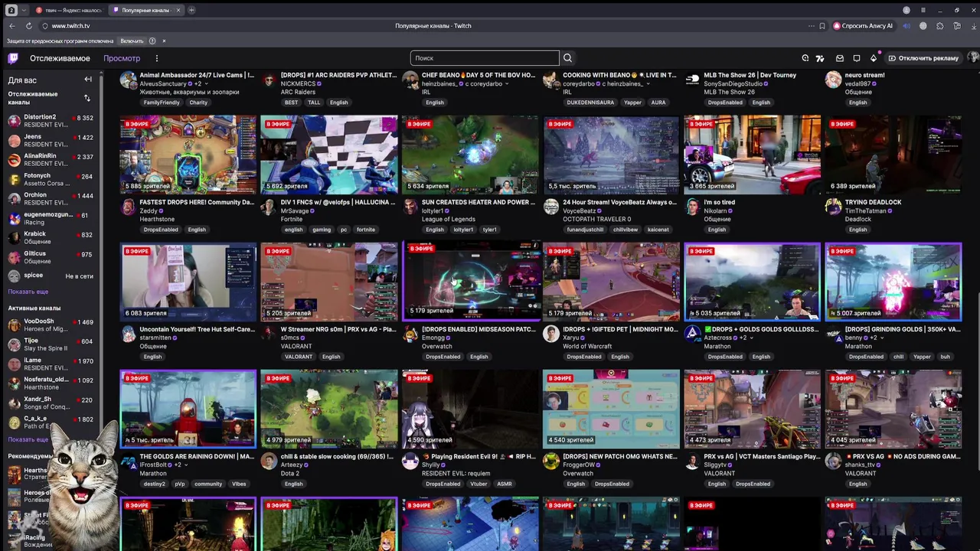Open AlinaRinRin channel in sidebar

[x=50, y=160]
